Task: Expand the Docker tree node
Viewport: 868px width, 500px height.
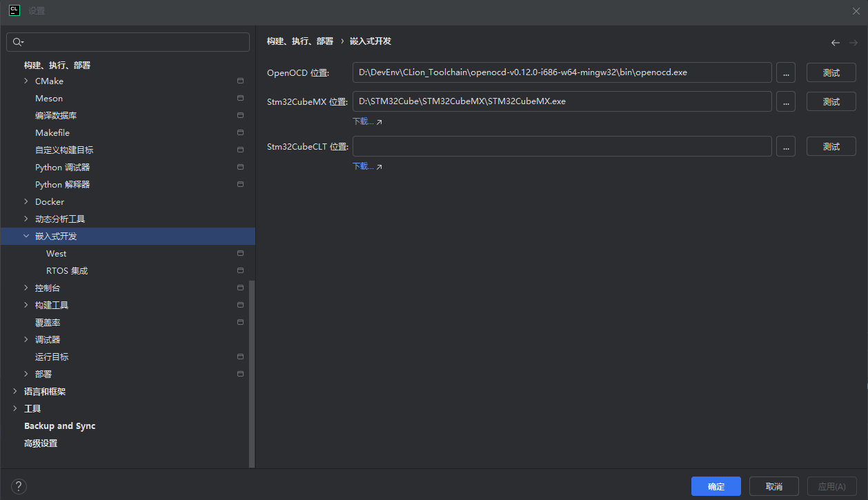Action: point(26,201)
